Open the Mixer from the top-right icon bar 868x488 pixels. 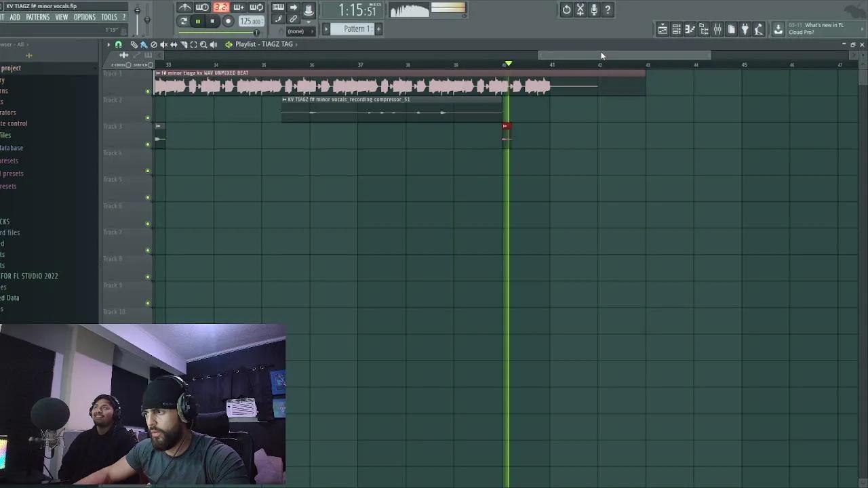[717, 28]
